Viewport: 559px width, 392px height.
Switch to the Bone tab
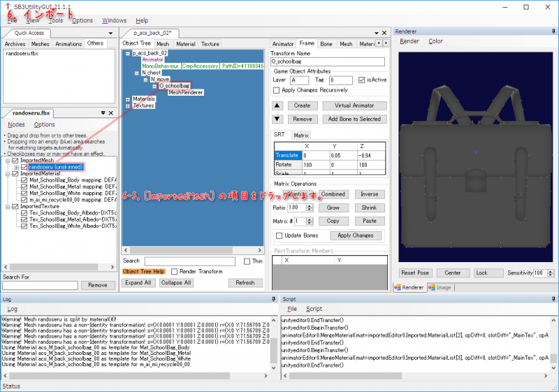tap(326, 44)
